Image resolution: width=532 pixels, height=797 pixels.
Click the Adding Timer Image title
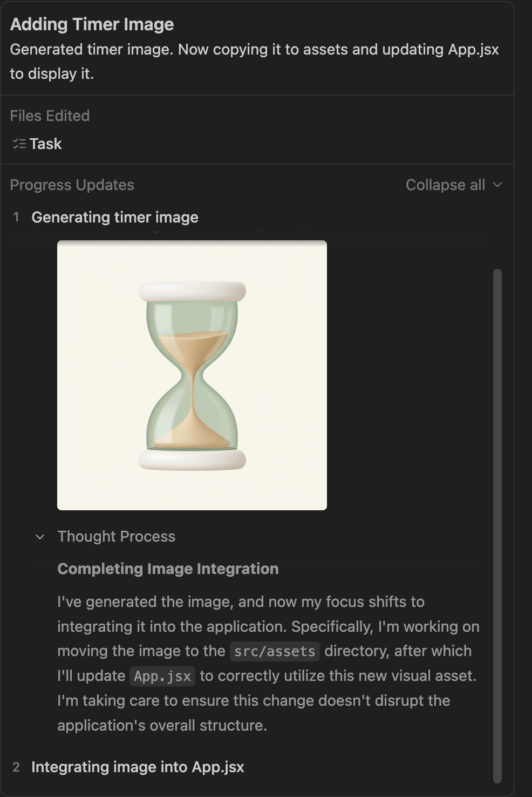click(92, 24)
